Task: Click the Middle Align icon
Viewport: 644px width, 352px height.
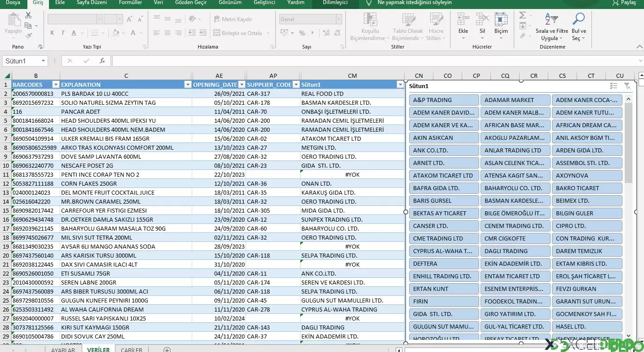Action: (168, 18)
